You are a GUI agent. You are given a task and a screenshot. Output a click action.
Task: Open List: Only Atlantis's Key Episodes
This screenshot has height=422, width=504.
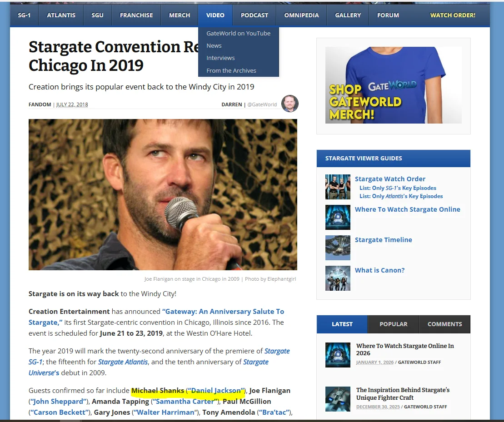(x=401, y=196)
